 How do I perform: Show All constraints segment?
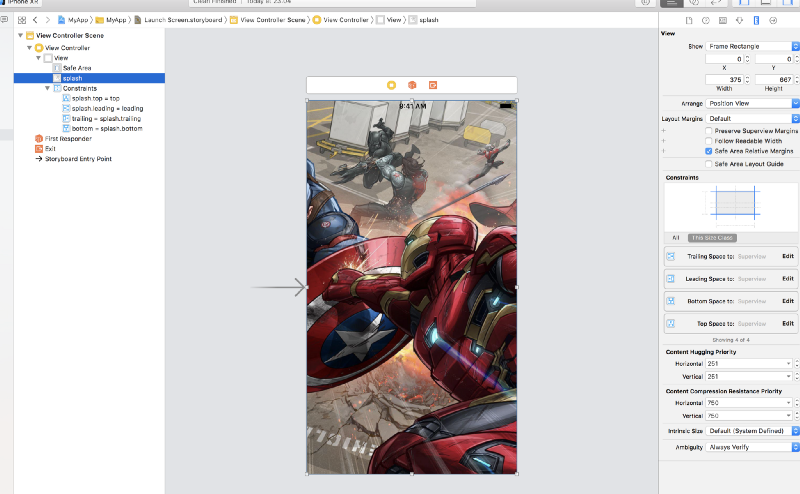676,238
